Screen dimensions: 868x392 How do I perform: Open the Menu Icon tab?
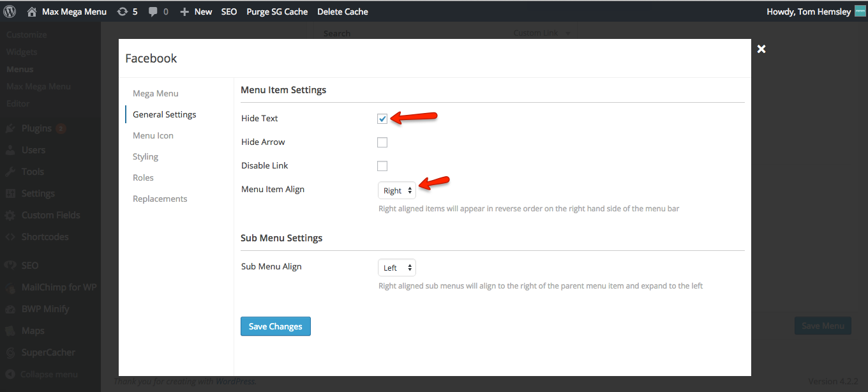(153, 135)
